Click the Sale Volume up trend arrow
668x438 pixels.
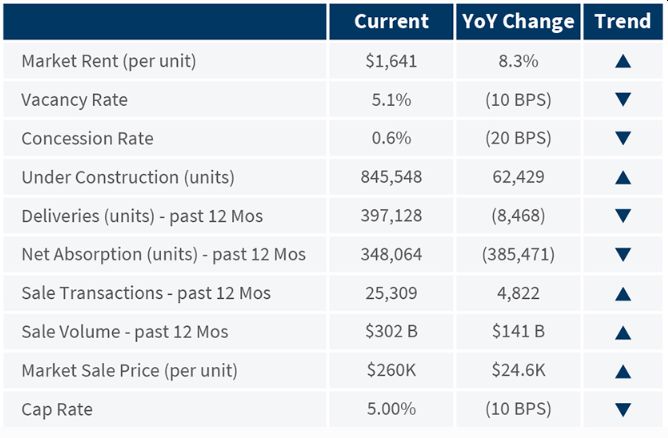point(624,332)
